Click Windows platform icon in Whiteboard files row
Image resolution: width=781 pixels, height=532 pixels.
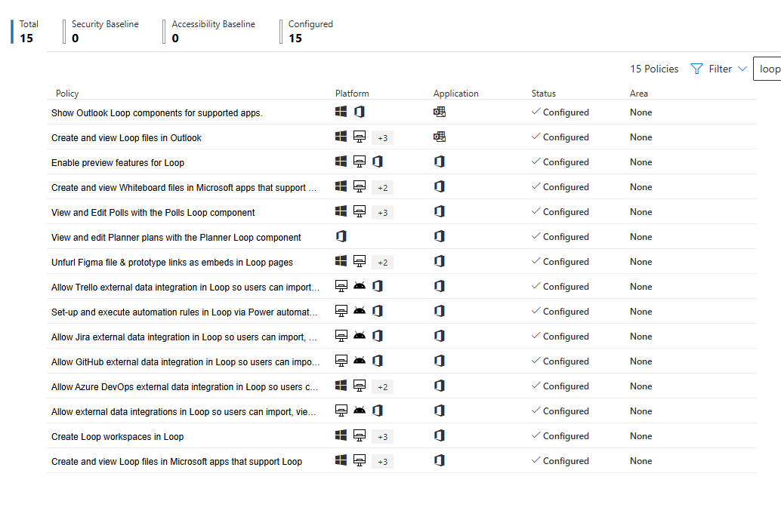(x=341, y=186)
